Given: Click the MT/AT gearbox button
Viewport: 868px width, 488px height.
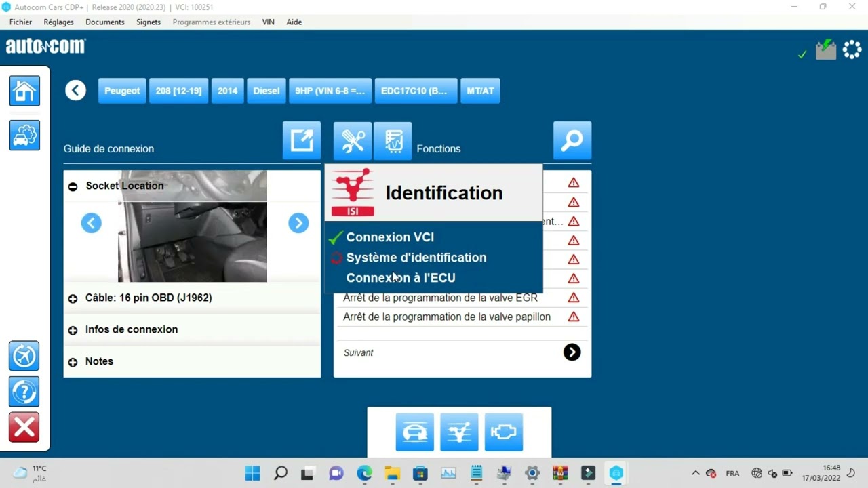Looking at the screenshot, I should click(x=480, y=91).
